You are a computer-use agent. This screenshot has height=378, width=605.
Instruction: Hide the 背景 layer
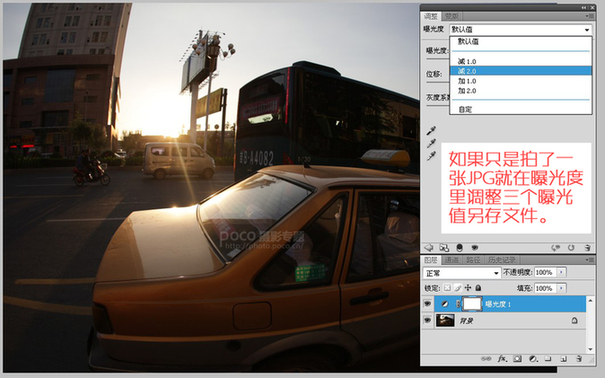(x=428, y=321)
